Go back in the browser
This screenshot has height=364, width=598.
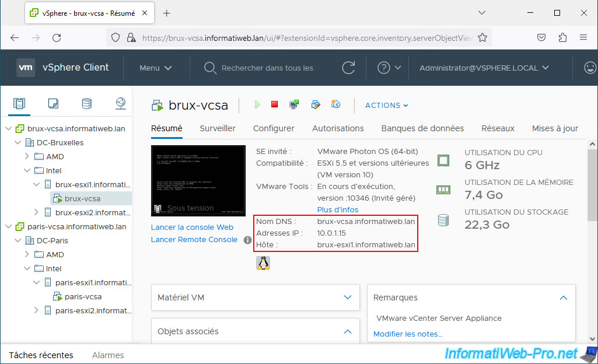coord(15,38)
